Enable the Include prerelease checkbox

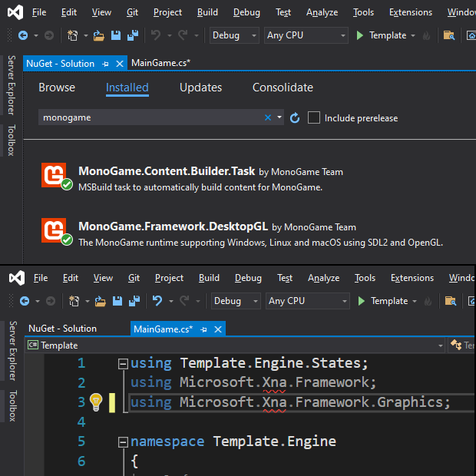tap(313, 117)
